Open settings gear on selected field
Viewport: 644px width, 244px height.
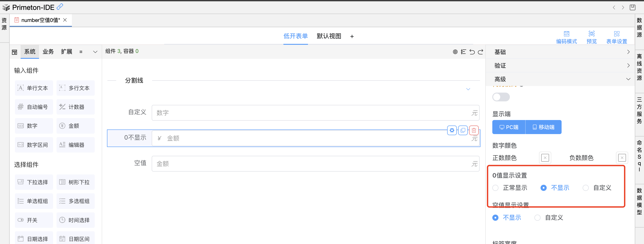(452, 130)
